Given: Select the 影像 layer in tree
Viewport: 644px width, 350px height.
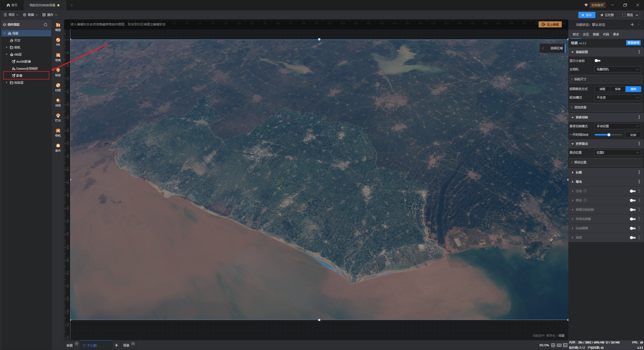Looking at the screenshot, I should [19, 75].
